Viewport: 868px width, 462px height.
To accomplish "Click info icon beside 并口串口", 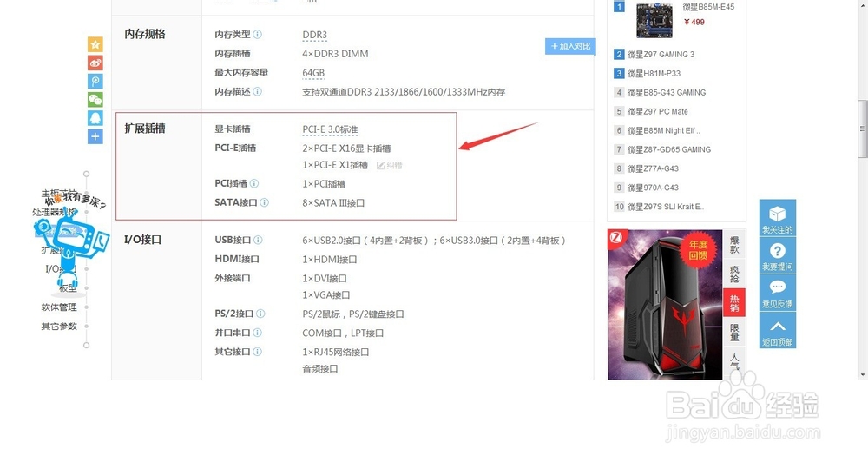I will tap(258, 333).
